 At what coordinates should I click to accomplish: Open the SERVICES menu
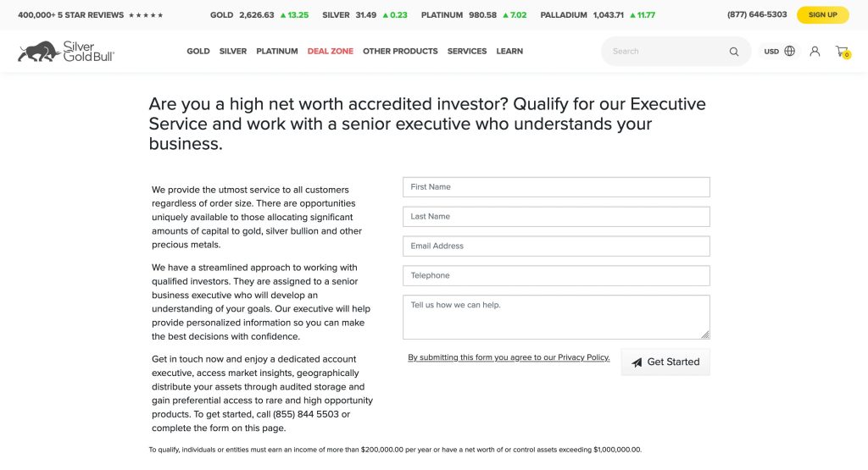[467, 52]
